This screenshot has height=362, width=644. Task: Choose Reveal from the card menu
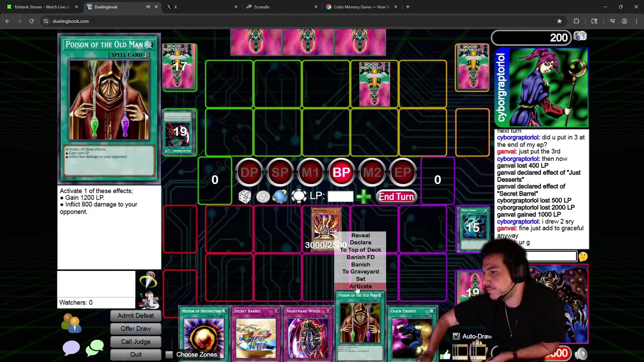pyautogui.click(x=360, y=235)
